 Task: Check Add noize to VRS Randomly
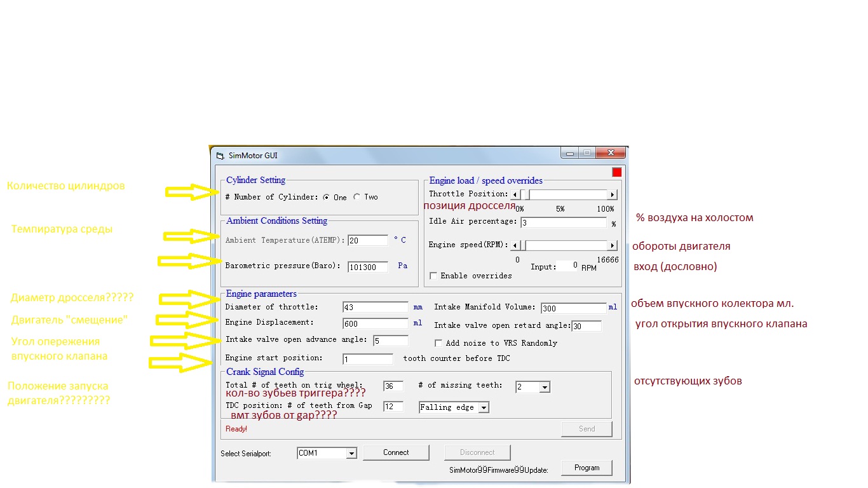438,343
